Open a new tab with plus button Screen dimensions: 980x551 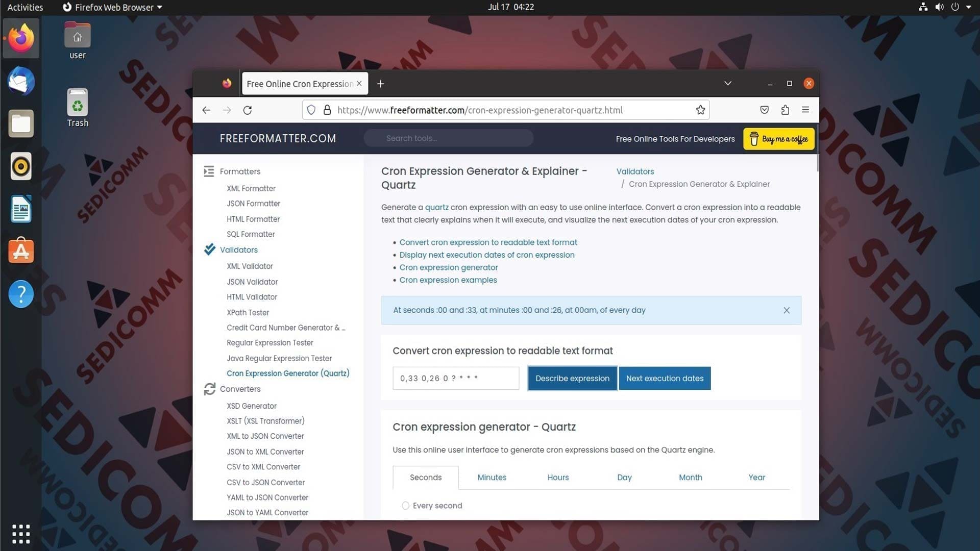pos(380,84)
